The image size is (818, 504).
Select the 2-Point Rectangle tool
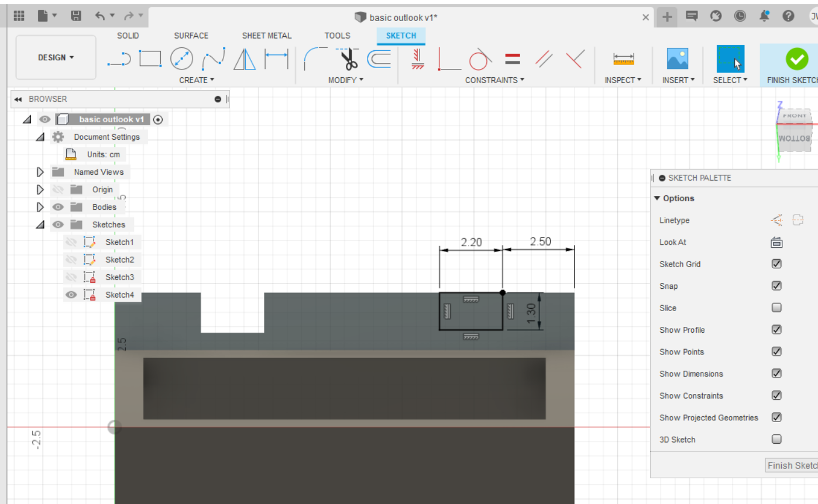tap(150, 58)
